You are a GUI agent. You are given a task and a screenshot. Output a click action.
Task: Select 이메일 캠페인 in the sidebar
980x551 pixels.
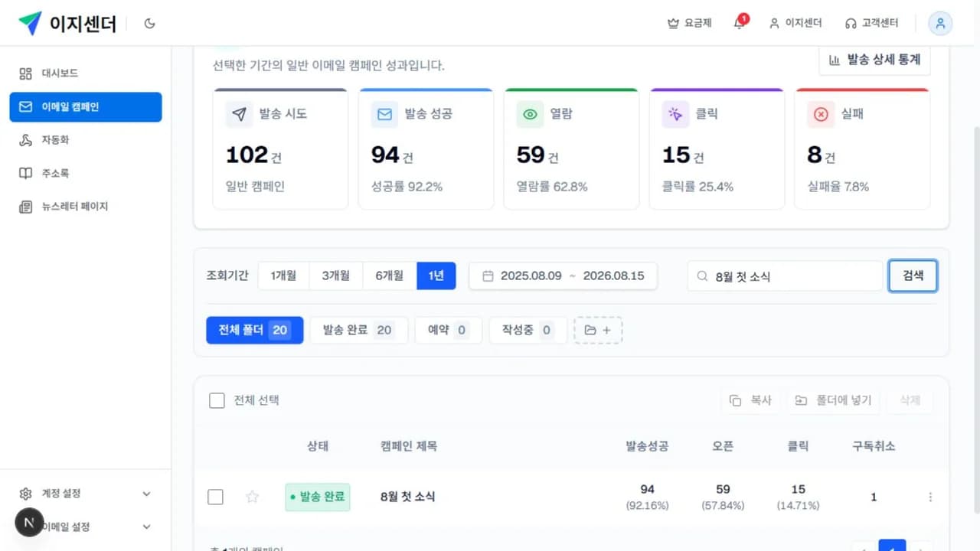point(86,107)
